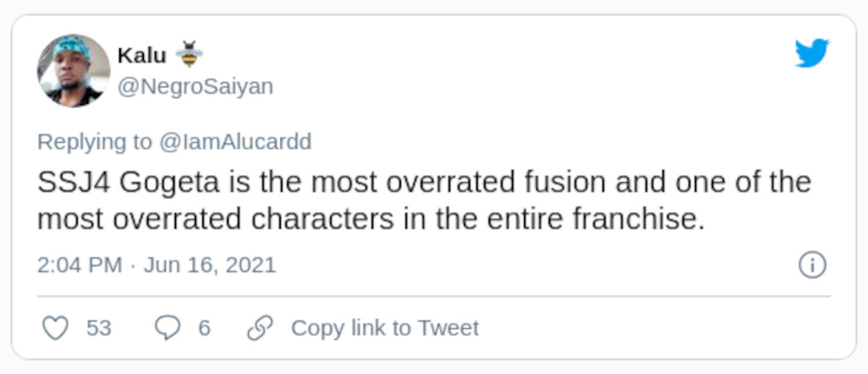Click the "Replying to" label
Viewport: 868px width, 374px height.
tap(95, 142)
